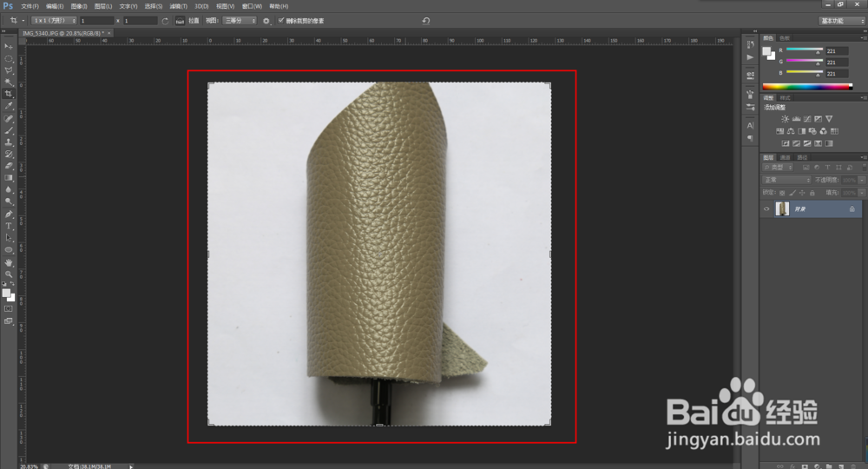Switch to the 色板 tab
Viewport: 868px width, 469px height.
click(x=785, y=38)
